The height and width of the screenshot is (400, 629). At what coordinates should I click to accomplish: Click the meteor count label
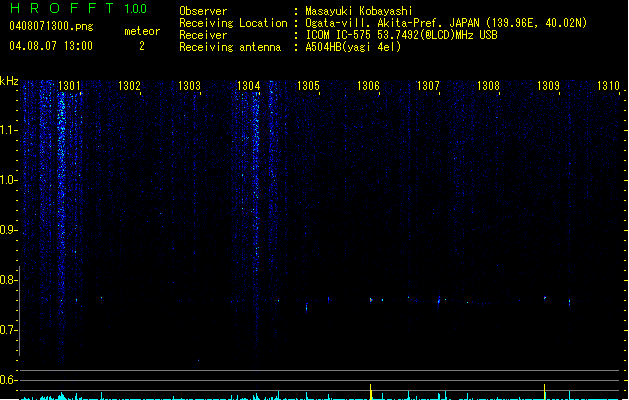click(142, 31)
